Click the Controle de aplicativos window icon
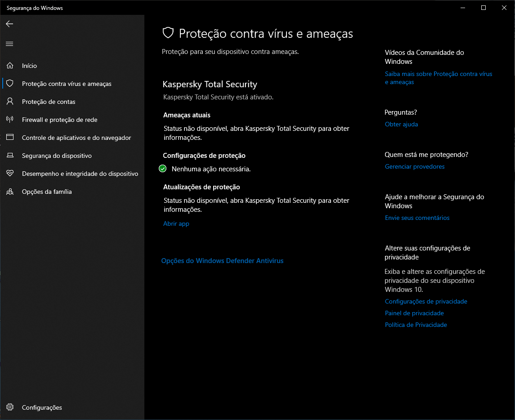Viewport: 515px width, 420px height. (10, 138)
